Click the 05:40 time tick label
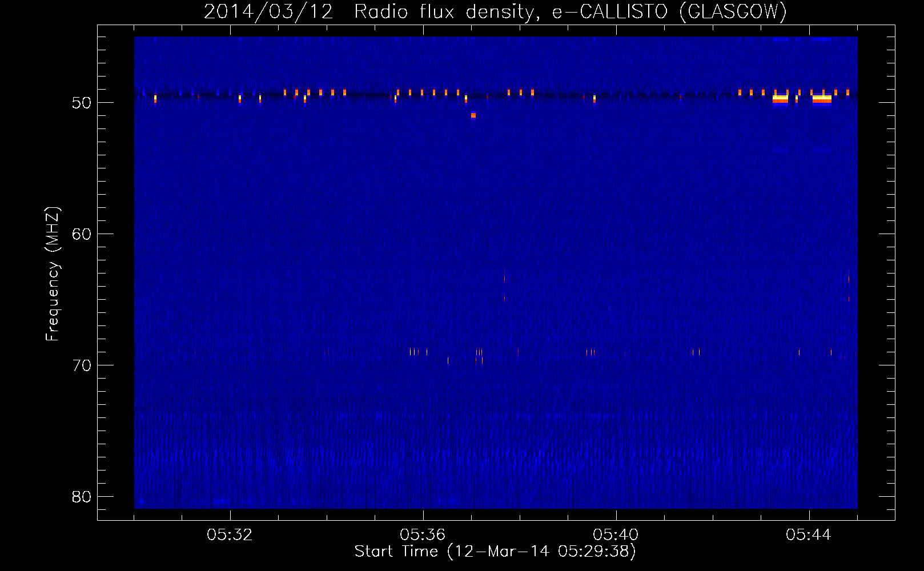Image resolution: width=924 pixels, height=571 pixels. tap(616, 535)
